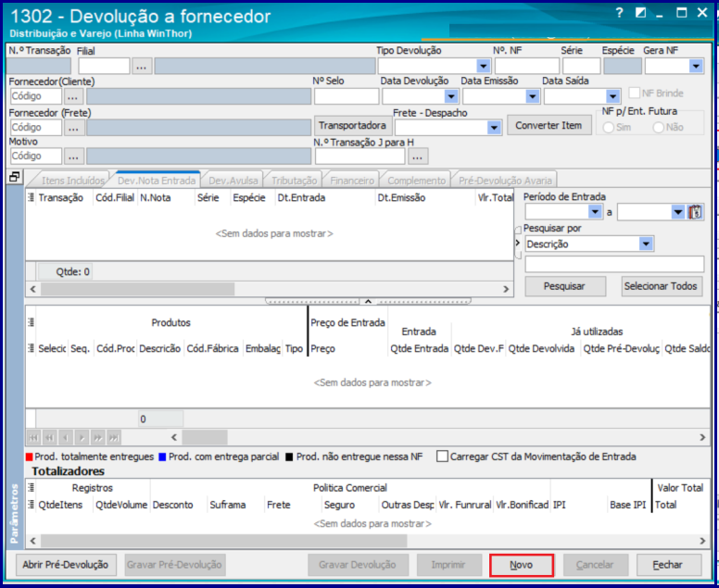Open Data Devolução date dropdown
Screen dimensions: 719x588
tap(451, 96)
